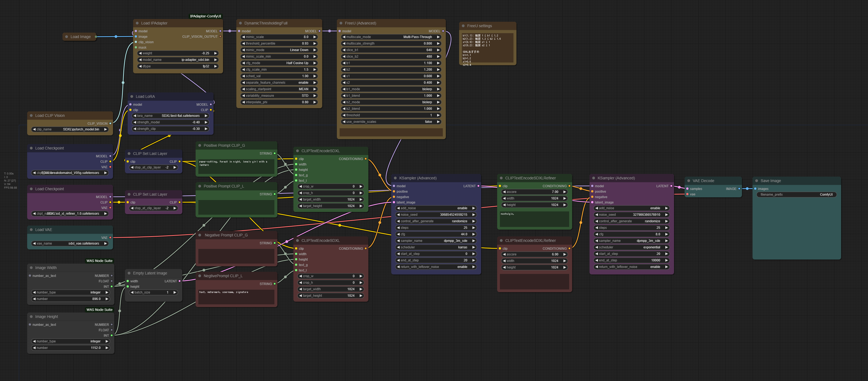Open the scheduler karras dropdown
Image resolution: width=868 pixels, height=381 pixels.
click(x=436, y=247)
